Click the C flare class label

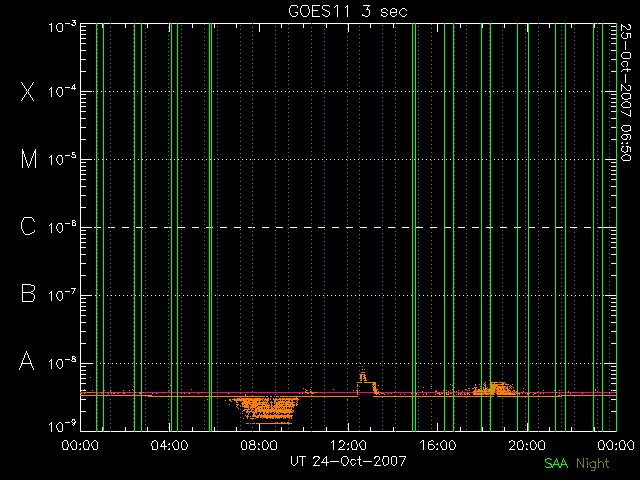click(28, 226)
